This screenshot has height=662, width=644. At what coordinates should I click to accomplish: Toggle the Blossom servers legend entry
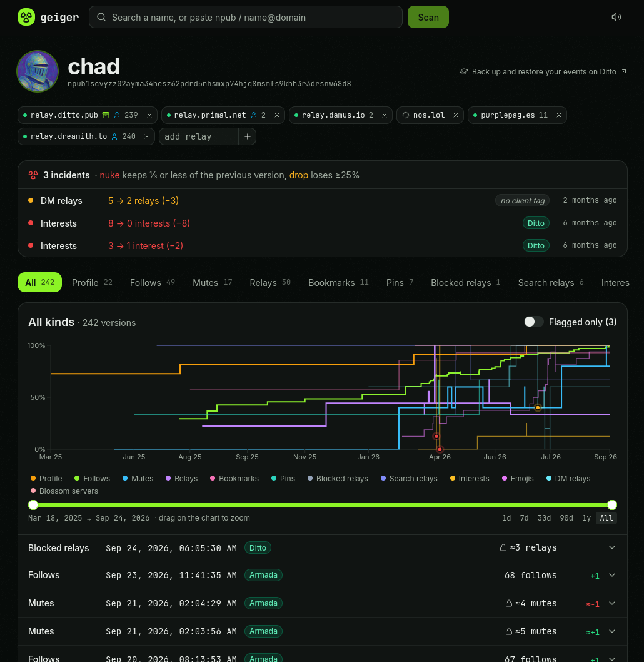click(64, 491)
